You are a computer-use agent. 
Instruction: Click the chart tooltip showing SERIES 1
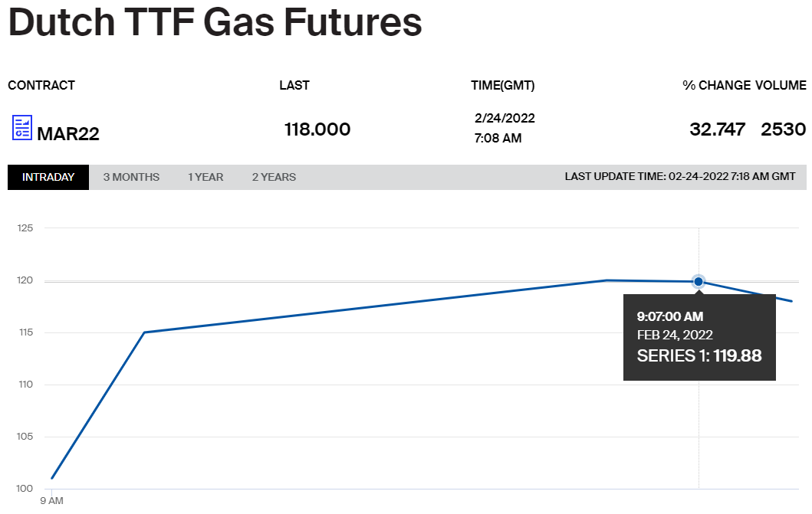[699, 337]
